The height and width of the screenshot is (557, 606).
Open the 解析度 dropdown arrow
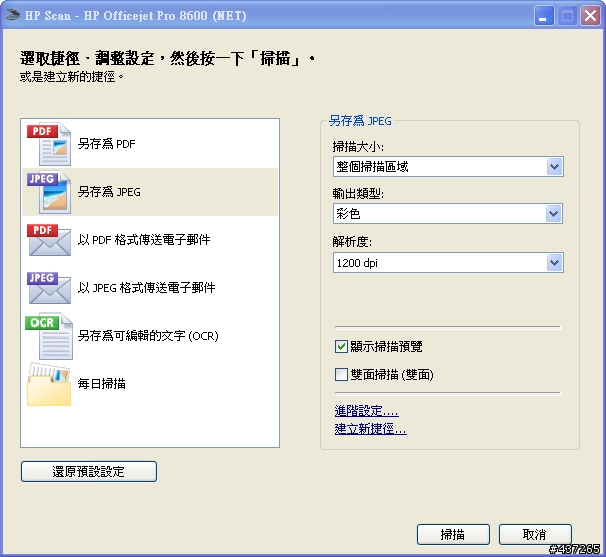[555, 263]
